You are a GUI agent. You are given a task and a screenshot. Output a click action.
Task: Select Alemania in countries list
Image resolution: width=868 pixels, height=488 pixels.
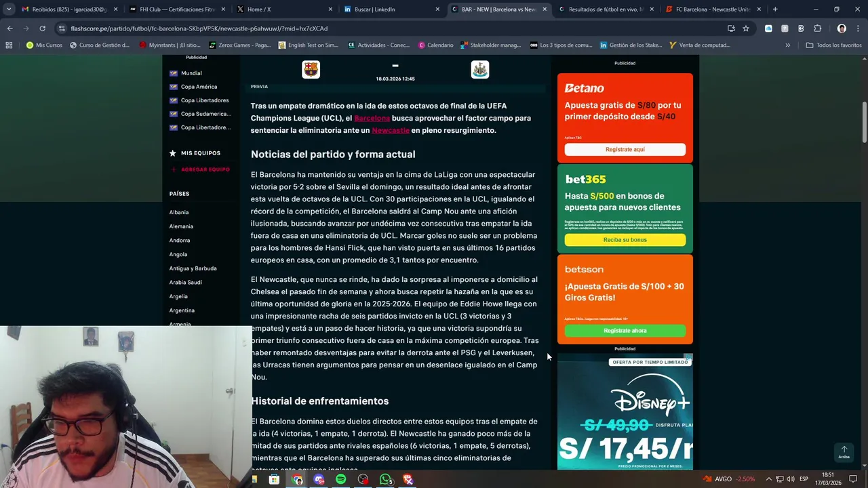click(x=181, y=226)
